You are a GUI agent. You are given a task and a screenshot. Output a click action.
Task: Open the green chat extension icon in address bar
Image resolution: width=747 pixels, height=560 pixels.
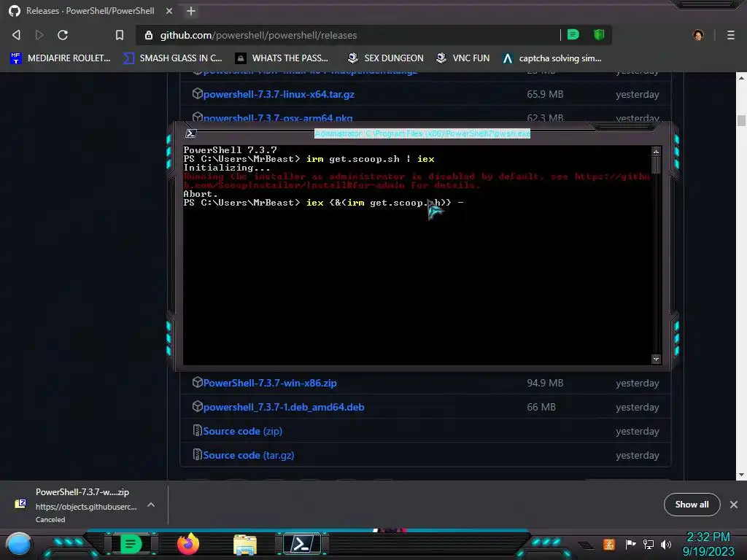(x=573, y=35)
